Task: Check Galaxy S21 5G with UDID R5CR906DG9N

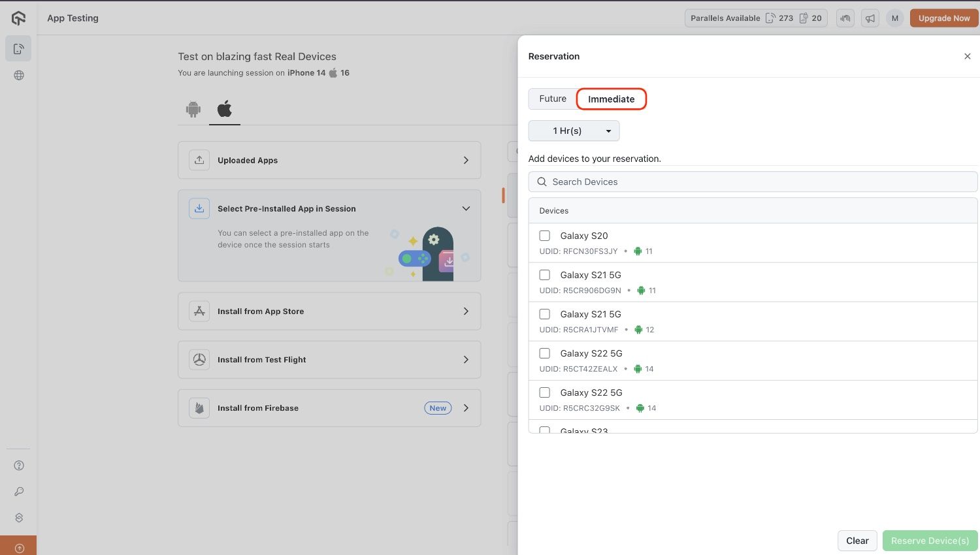Action: tap(544, 275)
